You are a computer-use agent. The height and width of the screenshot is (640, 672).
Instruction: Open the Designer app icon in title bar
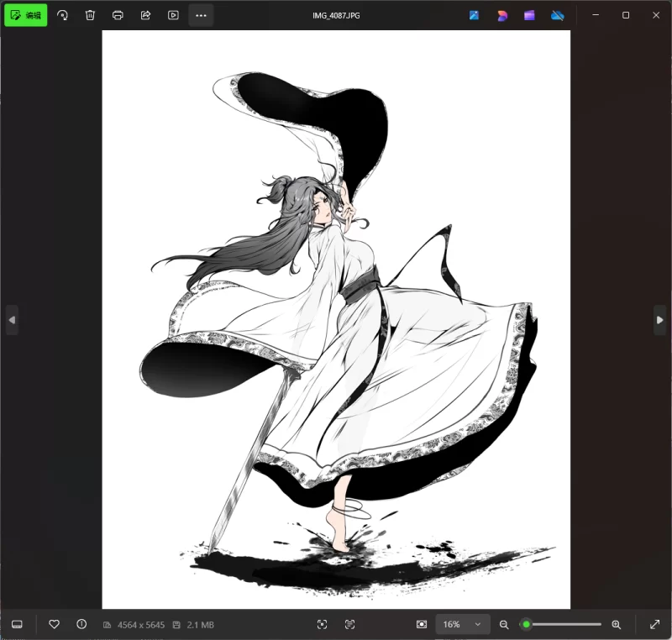[502, 15]
